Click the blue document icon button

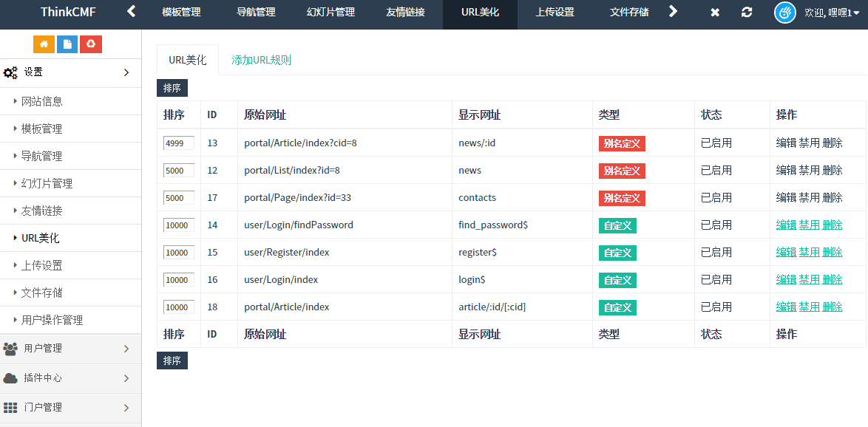point(67,44)
